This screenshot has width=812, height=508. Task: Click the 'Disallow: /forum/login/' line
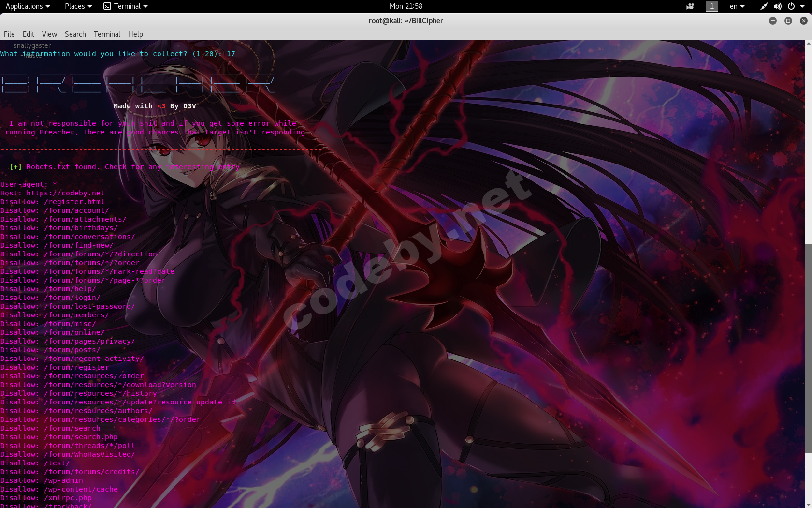click(50, 298)
